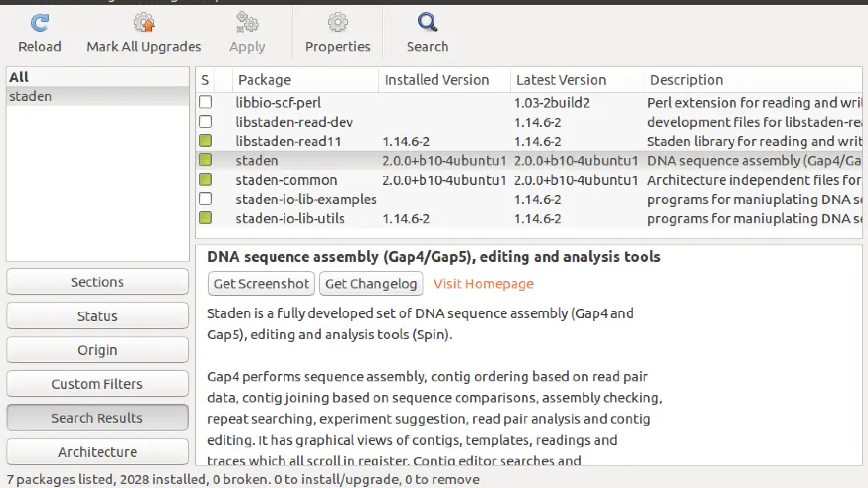
Task: Sort by the S status column header
Action: [205, 80]
